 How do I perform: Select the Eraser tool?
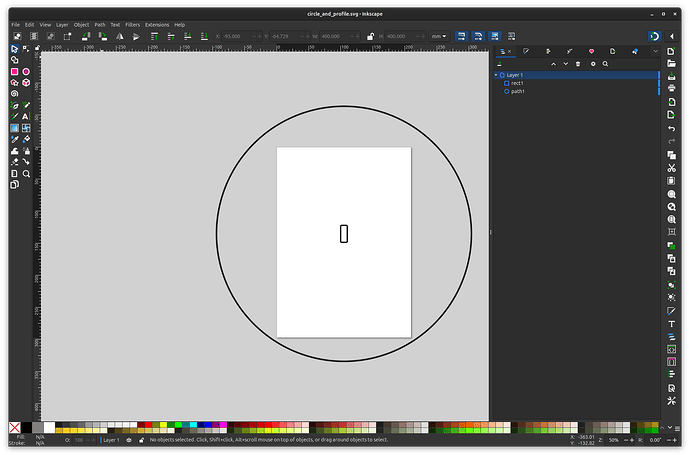tap(15, 162)
